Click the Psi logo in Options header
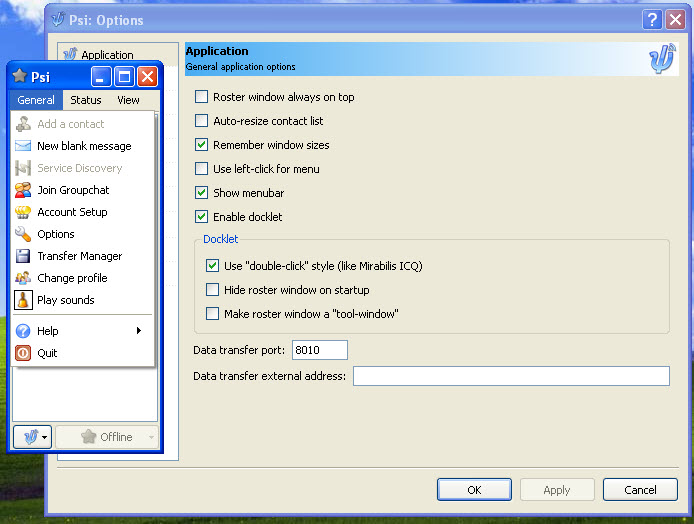Image resolution: width=694 pixels, height=524 pixels. (x=663, y=59)
